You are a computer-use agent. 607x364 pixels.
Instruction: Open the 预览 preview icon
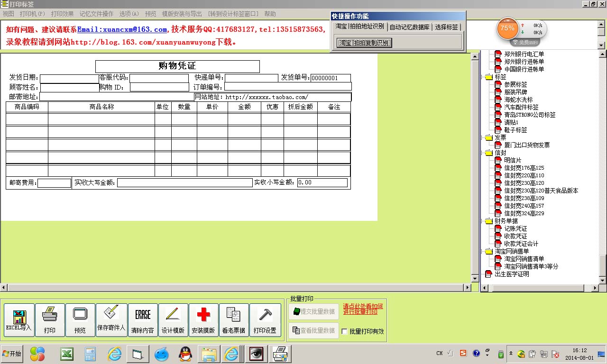tap(80, 319)
